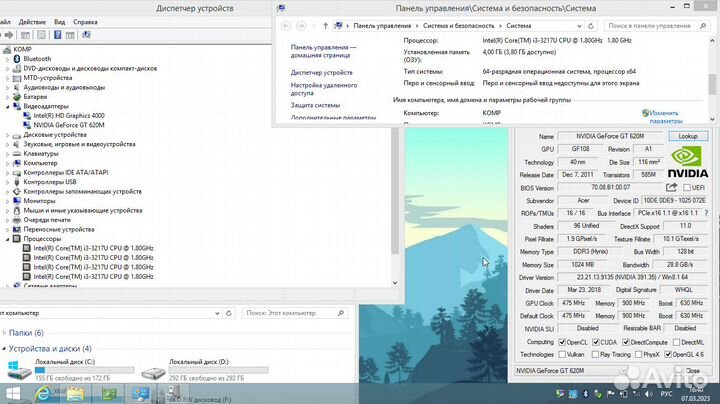Open the Действие menu
The image size is (720, 404).
[32, 22]
